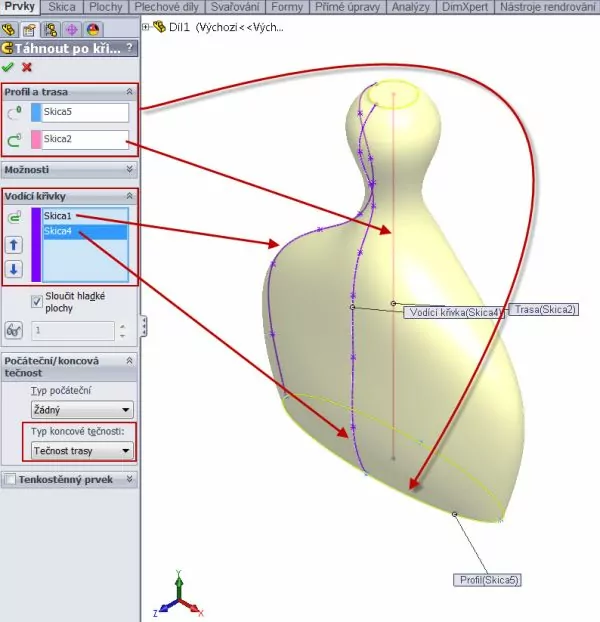The width and height of the screenshot is (600, 622).
Task: Click the show sections glasses icon
Action: tap(14, 329)
